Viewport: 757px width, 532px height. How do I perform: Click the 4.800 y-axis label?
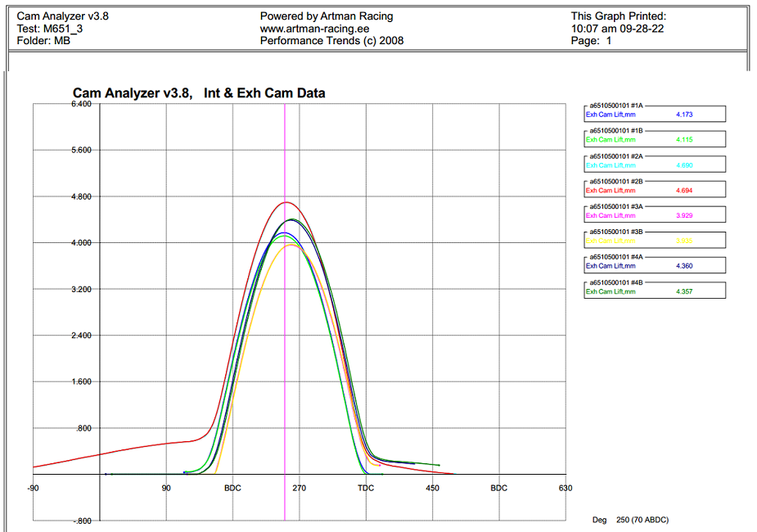82,197
